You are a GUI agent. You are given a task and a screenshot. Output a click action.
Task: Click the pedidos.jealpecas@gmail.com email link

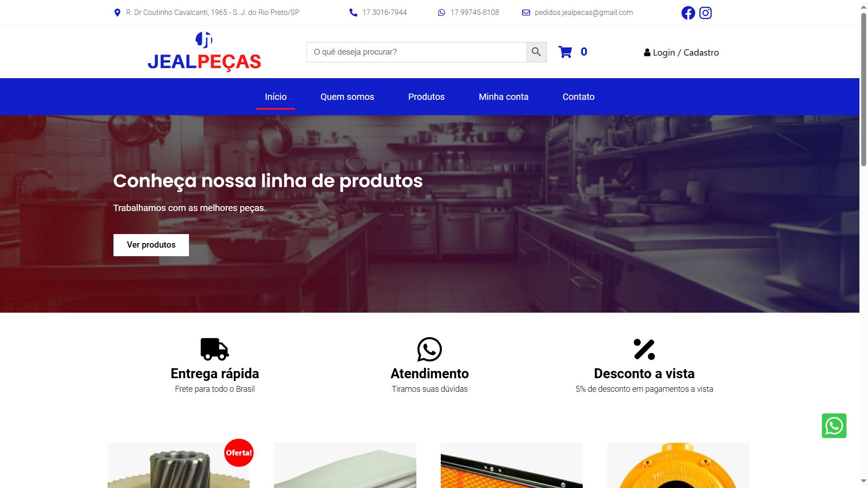[x=584, y=13]
